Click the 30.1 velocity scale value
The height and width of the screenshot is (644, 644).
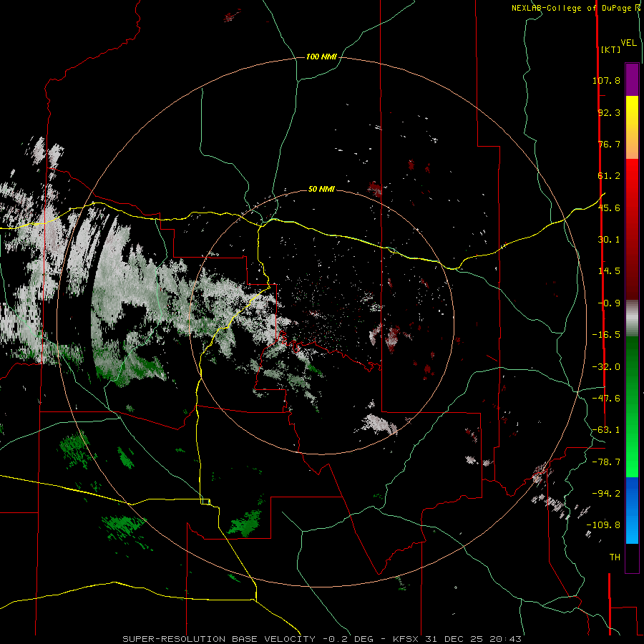point(609,240)
